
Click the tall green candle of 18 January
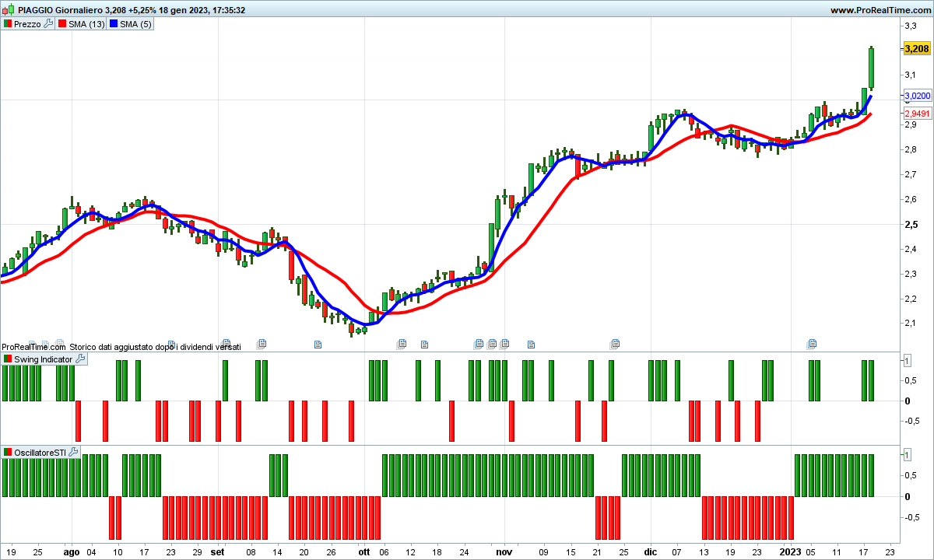[x=871, y=68]
